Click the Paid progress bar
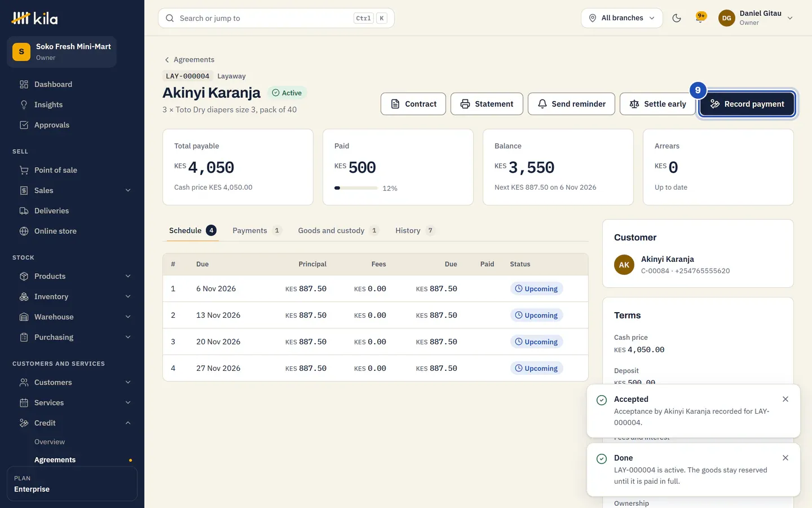 [356, 188]
